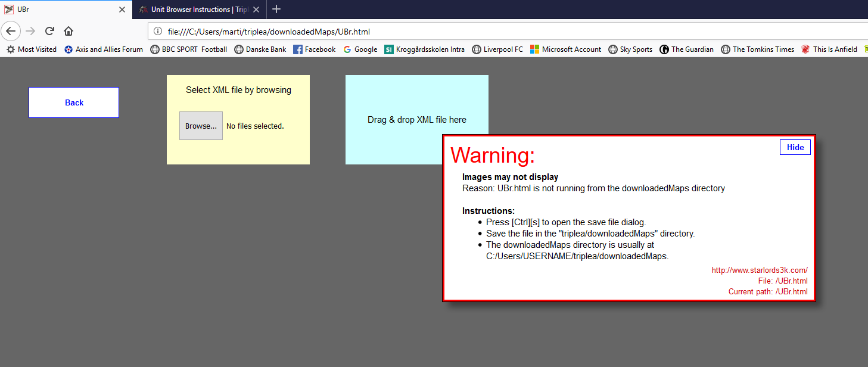Switch to Unit Browser Instructions tab
The width and height of the screenshot is (868, 367).
click(199, 10)
